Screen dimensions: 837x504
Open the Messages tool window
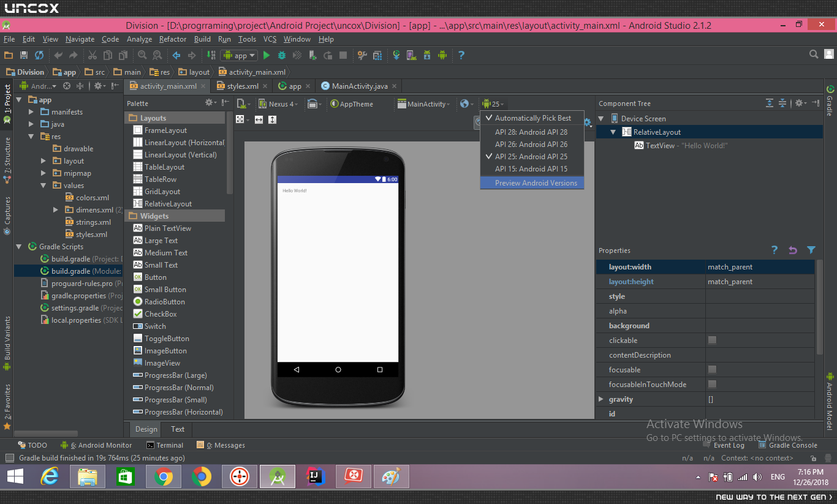click(221, 445)
